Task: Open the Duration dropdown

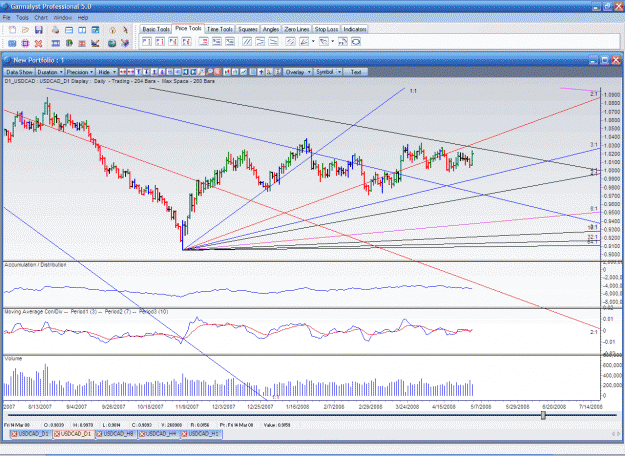Action: click(x=50, y=72)
